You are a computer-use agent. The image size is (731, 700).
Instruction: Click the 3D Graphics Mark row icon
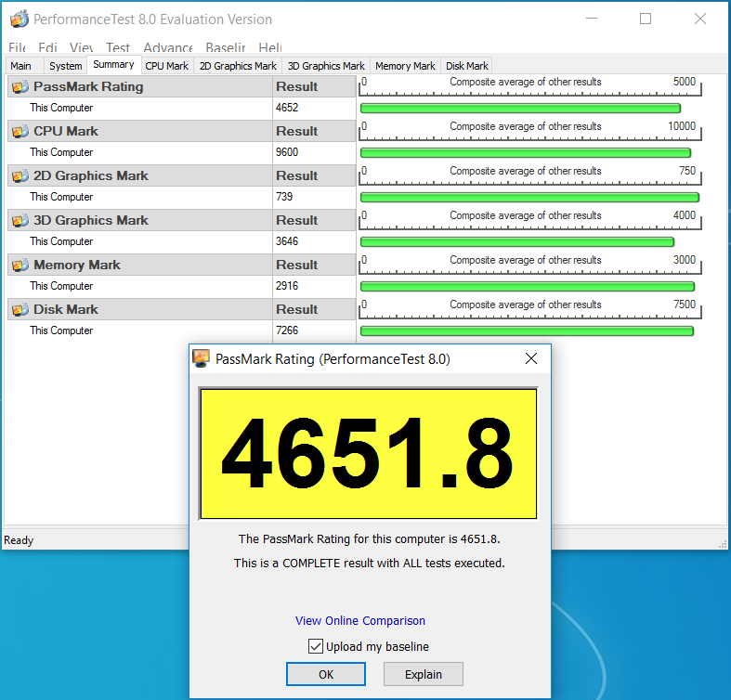(x=20, y=220)
